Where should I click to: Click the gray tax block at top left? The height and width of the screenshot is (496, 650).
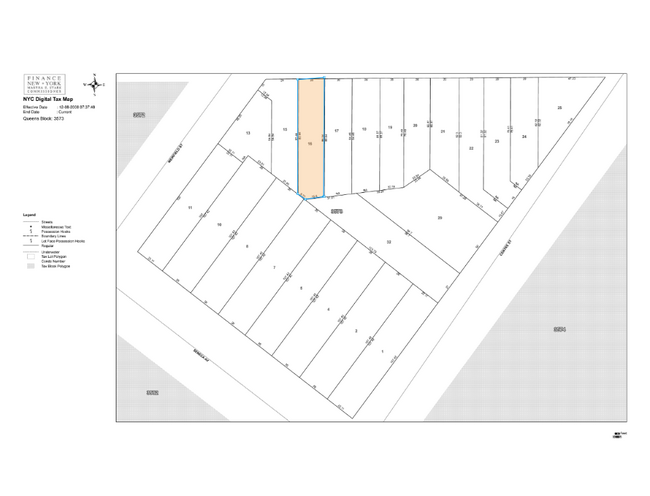[x=140, y=115]
